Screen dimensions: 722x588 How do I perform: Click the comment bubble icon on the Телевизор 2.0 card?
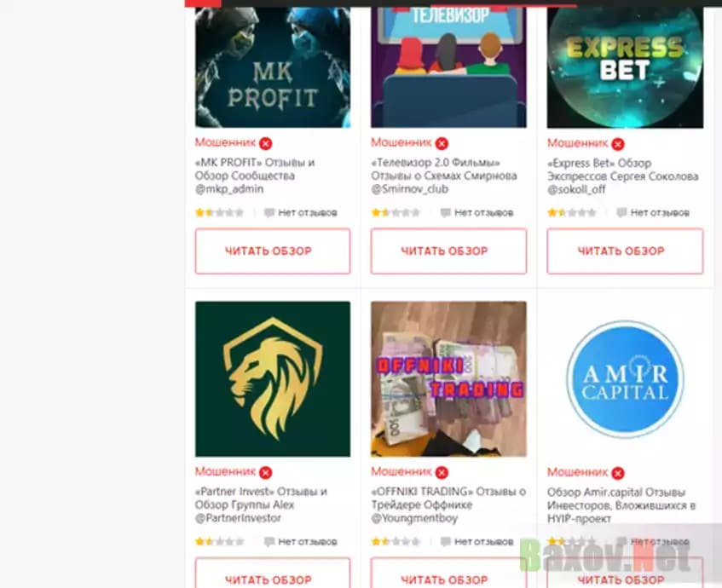(445, 213)
